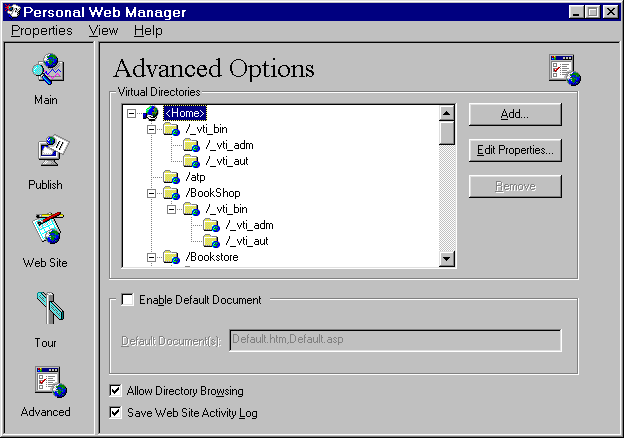Select /_vti_adm under BookShop

(x=250, y=225)
